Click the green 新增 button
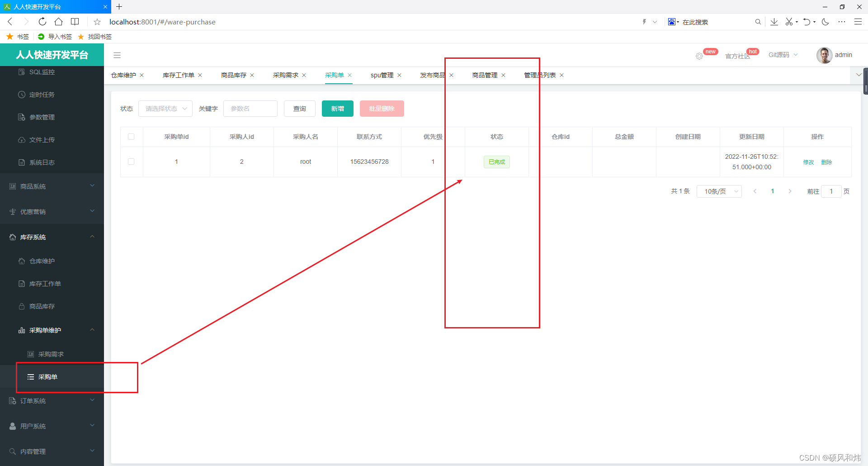This screenshot has width=868, height=466. [x=338, y=109]
